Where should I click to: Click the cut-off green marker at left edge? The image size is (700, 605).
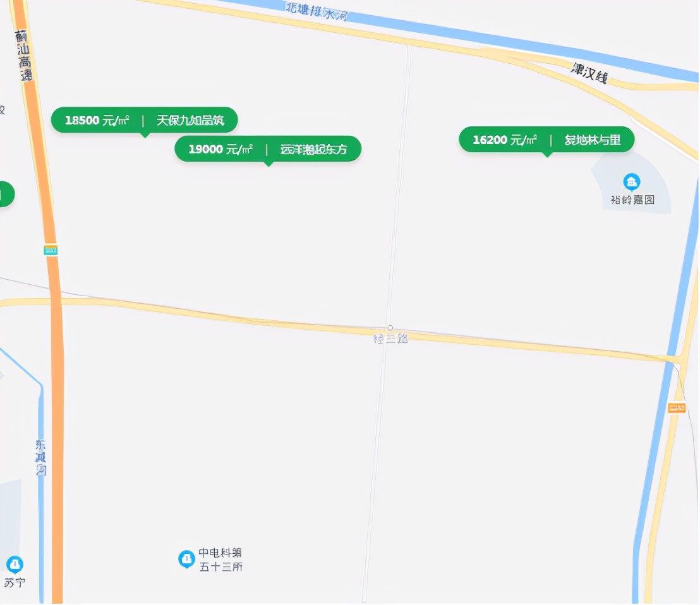(7, 194)
